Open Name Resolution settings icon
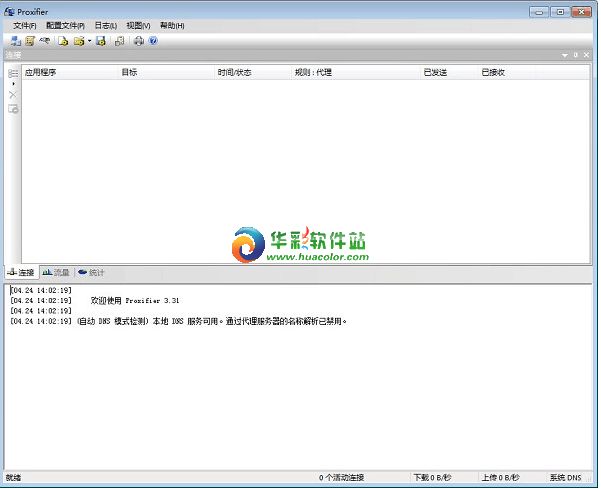 click(45, 40)
